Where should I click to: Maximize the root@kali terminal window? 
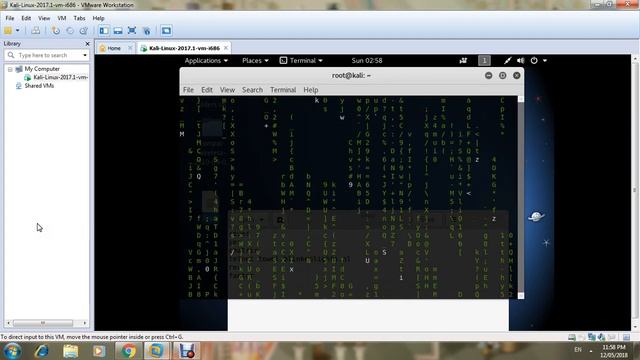[x=502, y=76]
